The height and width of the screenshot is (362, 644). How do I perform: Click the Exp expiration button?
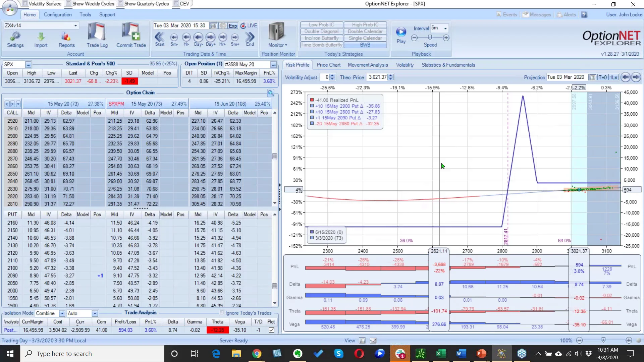pos(233,26)
